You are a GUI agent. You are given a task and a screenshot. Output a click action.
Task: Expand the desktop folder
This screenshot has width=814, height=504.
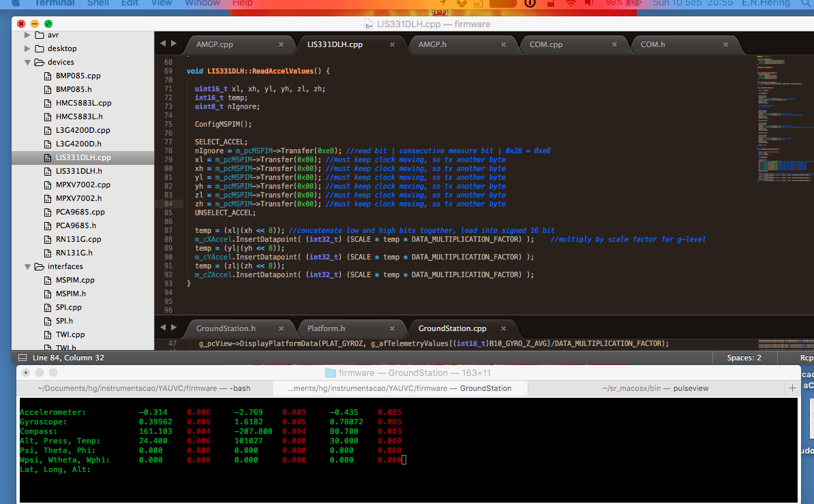(27, 49)
